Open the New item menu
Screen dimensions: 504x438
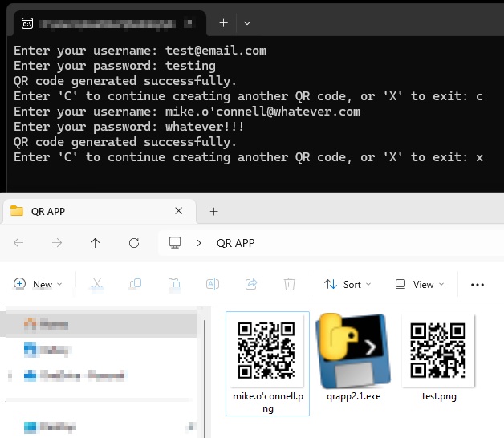click(x=38, y=284)
